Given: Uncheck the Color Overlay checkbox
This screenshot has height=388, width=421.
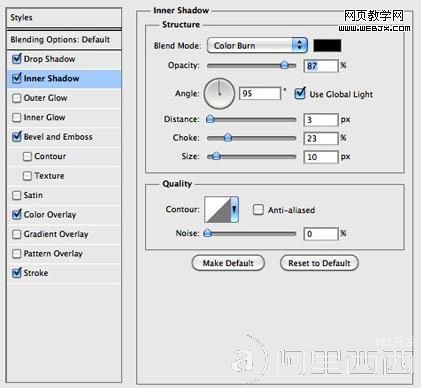Looking at the screenshot, I should point(17,215).
